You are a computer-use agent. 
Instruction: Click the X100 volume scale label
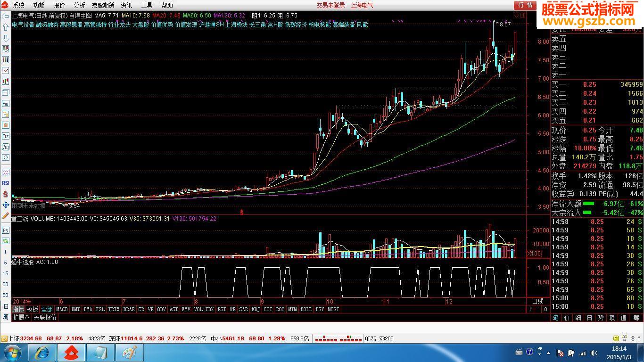(x=534, y=254)
